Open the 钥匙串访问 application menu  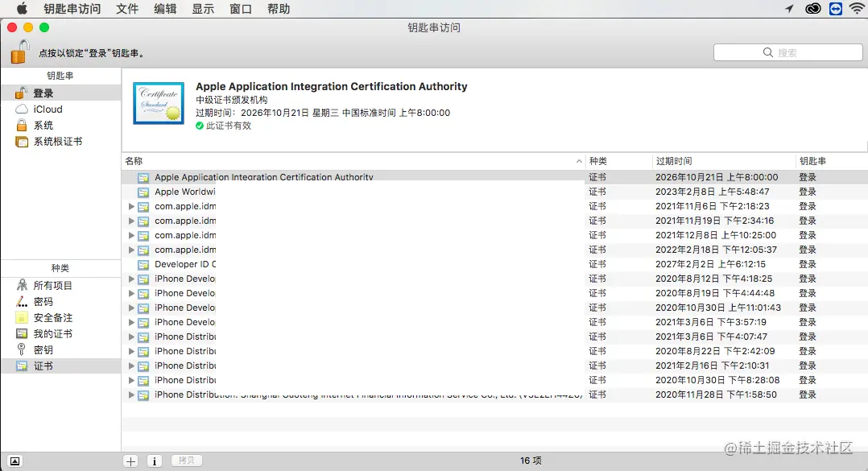coord(72,9)
